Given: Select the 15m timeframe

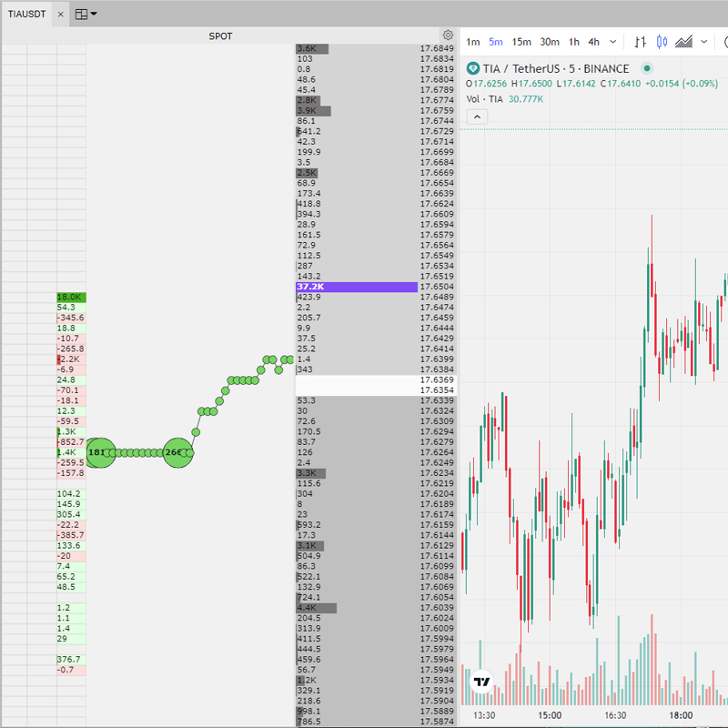Looking at the screenshot, I should (x=521, y=42).
